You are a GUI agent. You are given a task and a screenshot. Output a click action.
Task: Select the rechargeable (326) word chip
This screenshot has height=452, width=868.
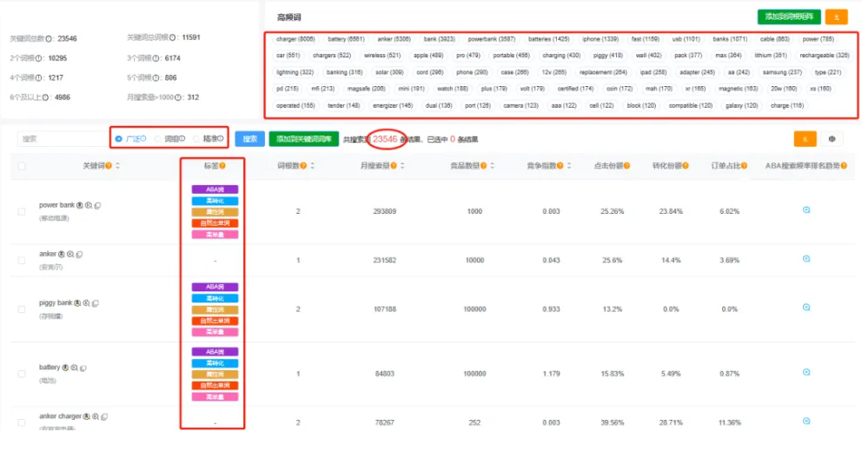825,56
